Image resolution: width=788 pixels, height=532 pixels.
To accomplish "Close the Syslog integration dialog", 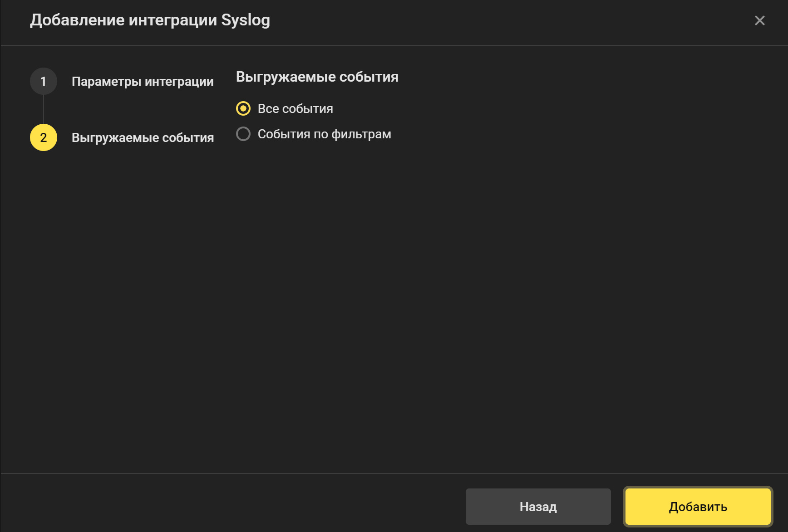I will (759, 20).
